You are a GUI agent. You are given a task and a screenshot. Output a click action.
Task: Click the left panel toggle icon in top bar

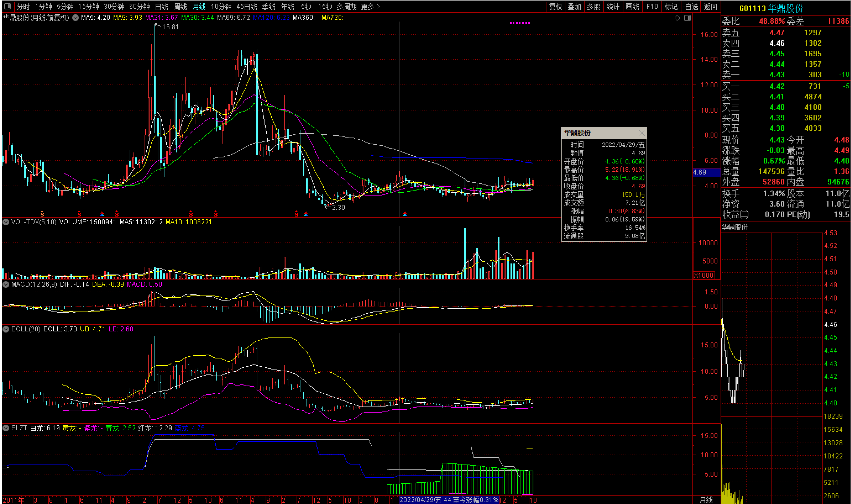coord(7,6)
